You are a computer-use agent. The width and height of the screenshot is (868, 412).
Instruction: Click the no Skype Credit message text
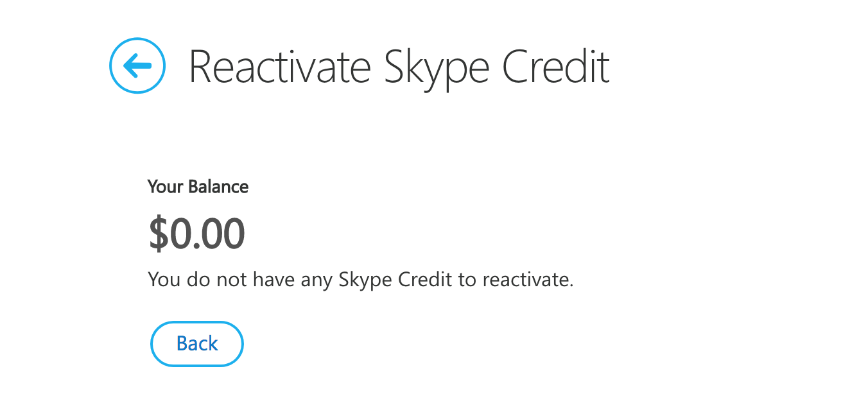click(x=360, y=280)
